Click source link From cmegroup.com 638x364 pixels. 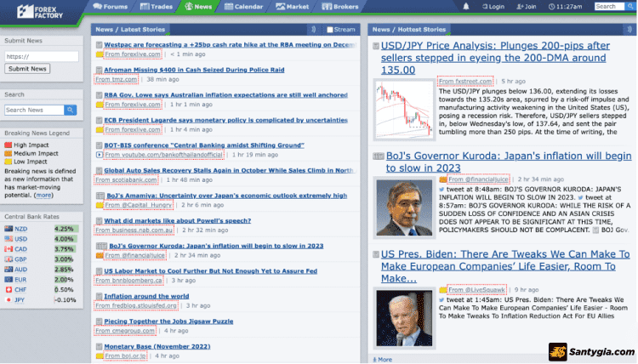(x=125, y=331)
